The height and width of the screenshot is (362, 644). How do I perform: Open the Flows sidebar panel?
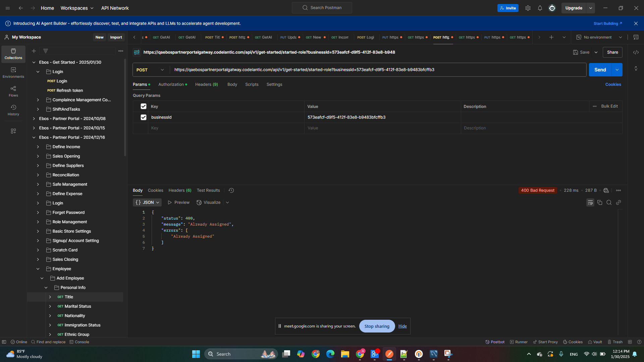[13, 91]
